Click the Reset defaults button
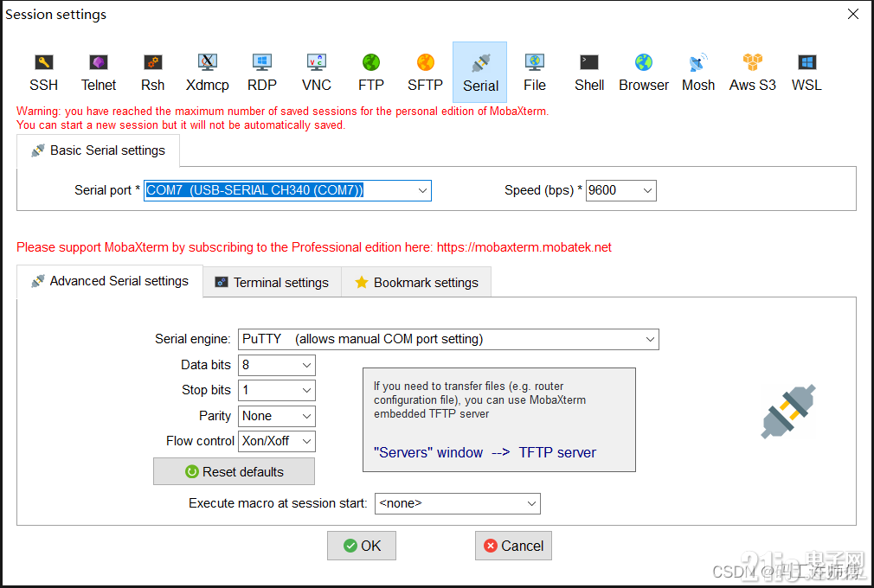This screenshot has height=588, width=874. 235,471
